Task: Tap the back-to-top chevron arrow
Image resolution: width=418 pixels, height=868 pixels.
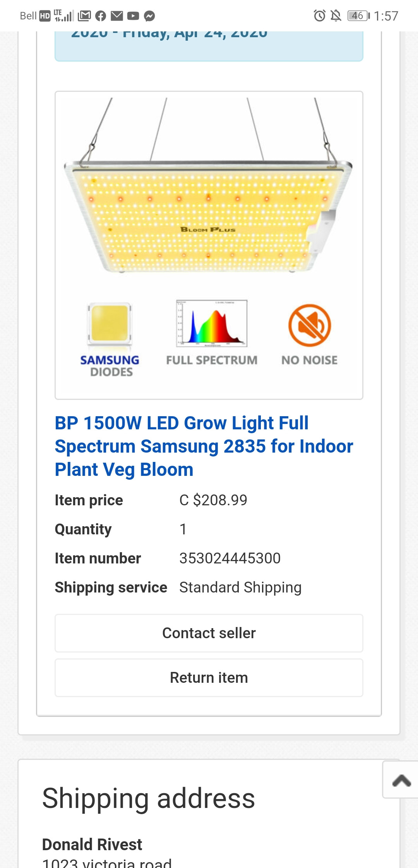Action: point(401,780)
